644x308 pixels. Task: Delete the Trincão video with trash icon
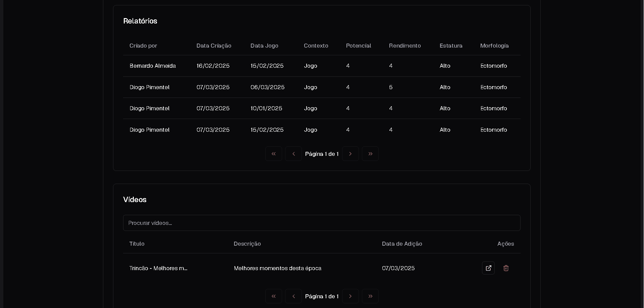(x=506, y=268)
